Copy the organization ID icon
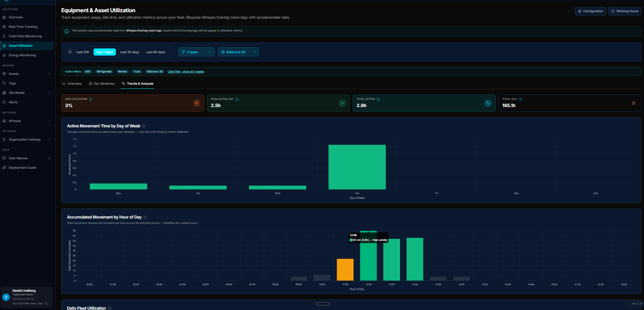 pyautogui.click(x=46, y=304)
